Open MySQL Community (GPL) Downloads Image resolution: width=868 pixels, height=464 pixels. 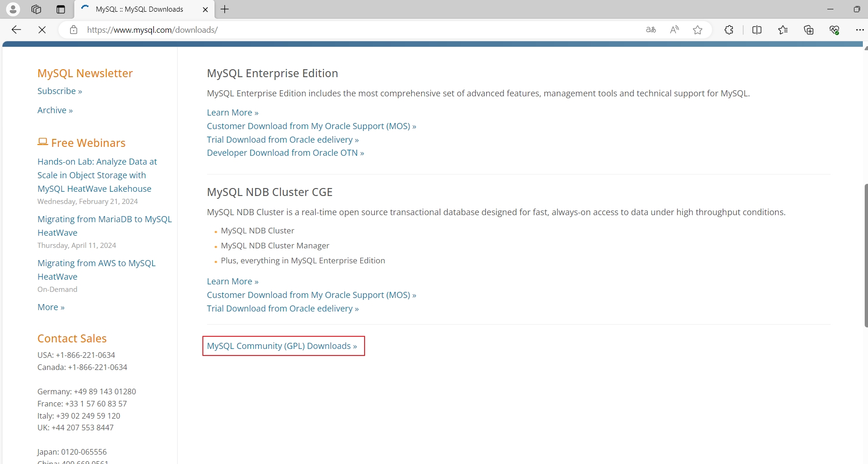click(x=282, y=346)
